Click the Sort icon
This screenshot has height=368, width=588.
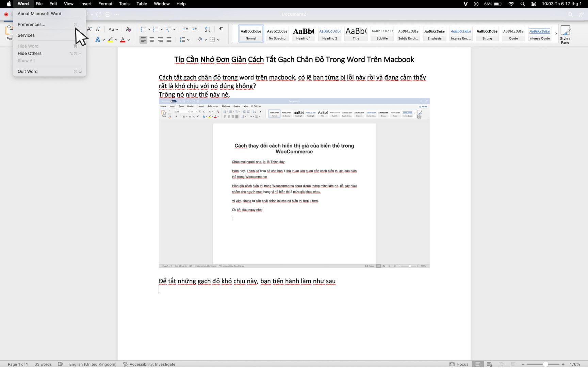coord(208,29)
